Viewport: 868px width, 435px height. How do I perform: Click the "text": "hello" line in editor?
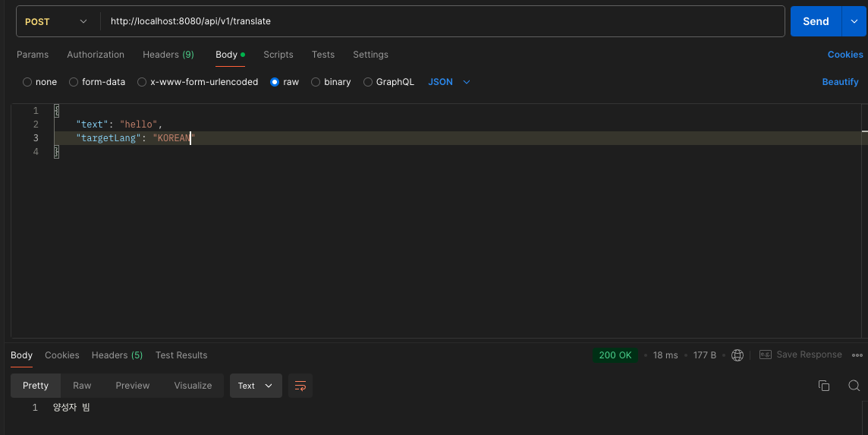pos(119,125)
